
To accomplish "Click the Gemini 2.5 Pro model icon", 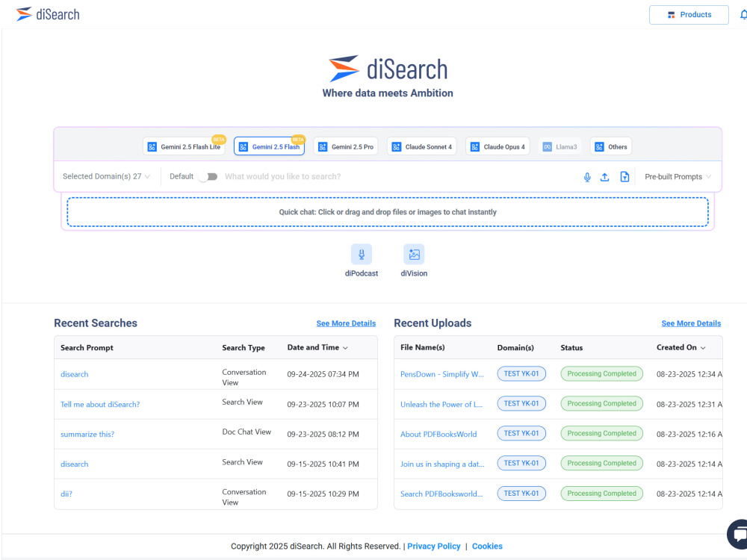I will point(323,146).
